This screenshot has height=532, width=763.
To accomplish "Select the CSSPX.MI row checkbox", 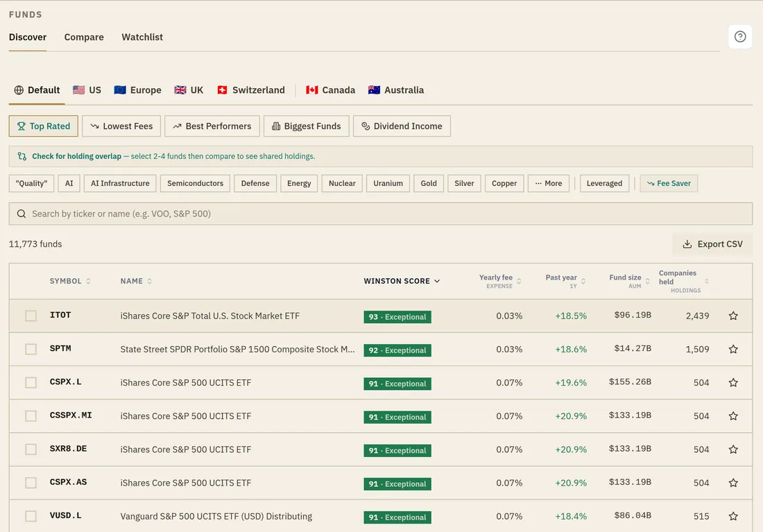I will [31, 416].
